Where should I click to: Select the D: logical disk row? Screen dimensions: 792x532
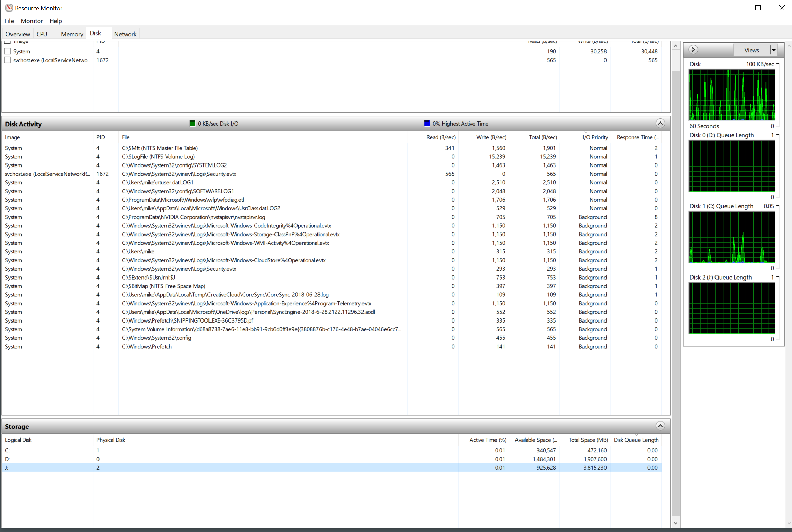click(204, 459)
